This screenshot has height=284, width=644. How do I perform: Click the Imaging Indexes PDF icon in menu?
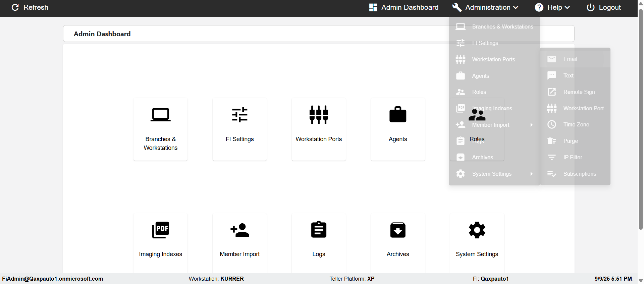click(461, 108)
